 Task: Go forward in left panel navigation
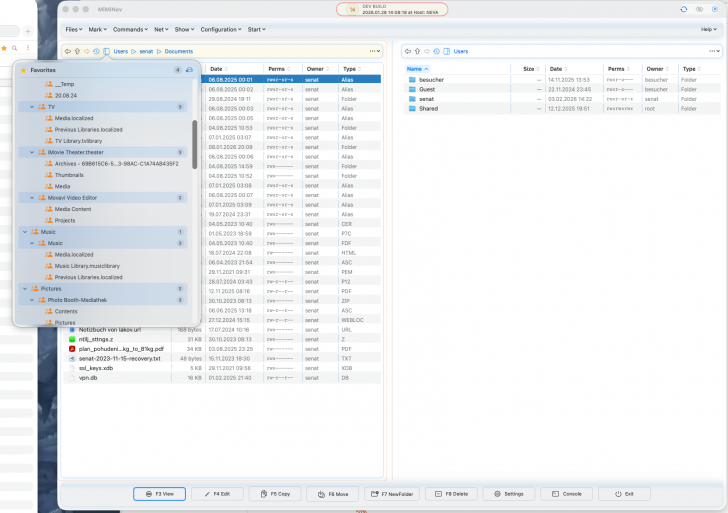point(87,52)
